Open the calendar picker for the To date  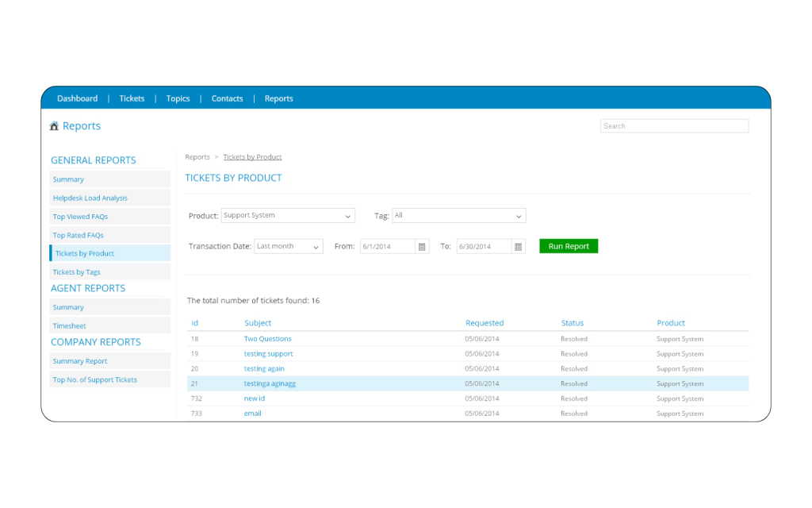(x=519, y=246)
